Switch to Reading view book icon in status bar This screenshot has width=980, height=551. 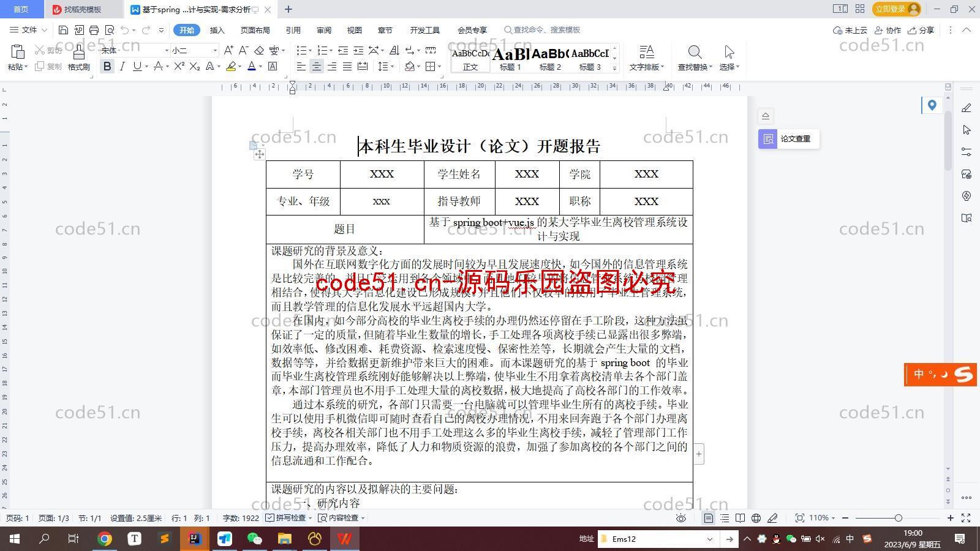coord(741,518)
